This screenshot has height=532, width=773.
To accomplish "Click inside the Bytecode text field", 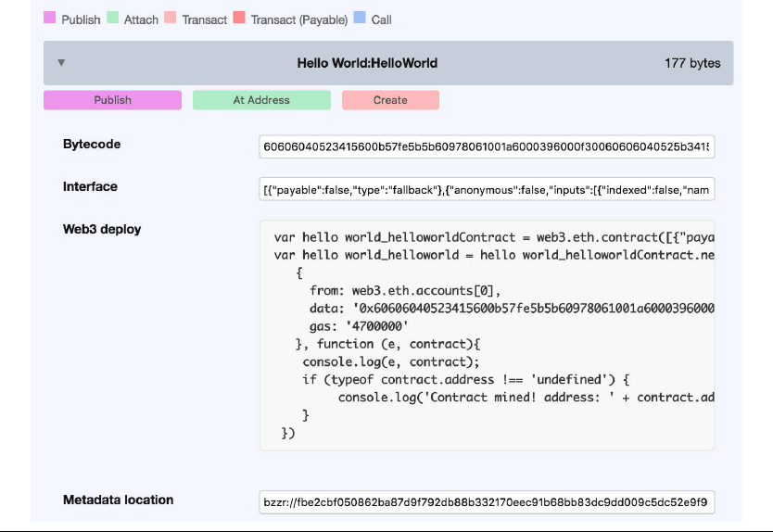I will tap(487, 147).
